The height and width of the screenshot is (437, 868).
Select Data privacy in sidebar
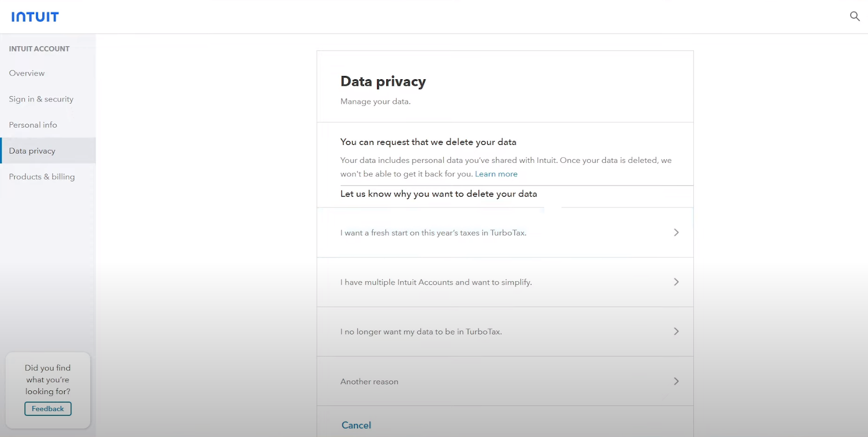click(48, 150)
